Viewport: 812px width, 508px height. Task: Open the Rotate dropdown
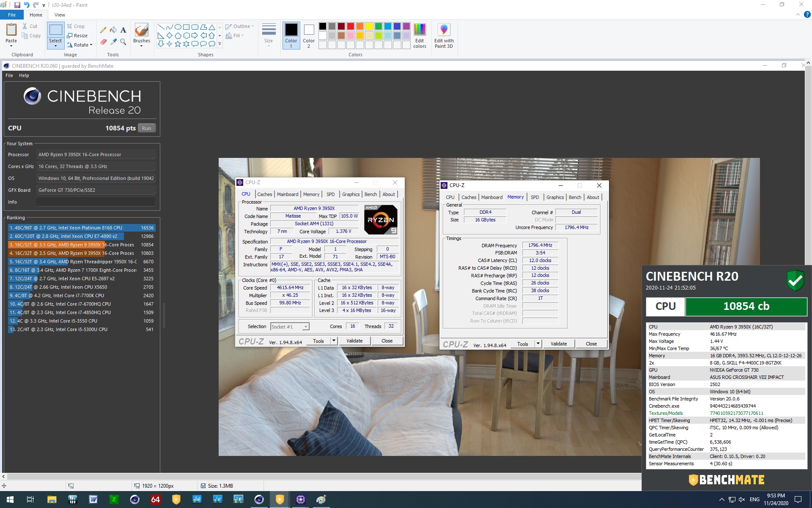pos(80,45)
